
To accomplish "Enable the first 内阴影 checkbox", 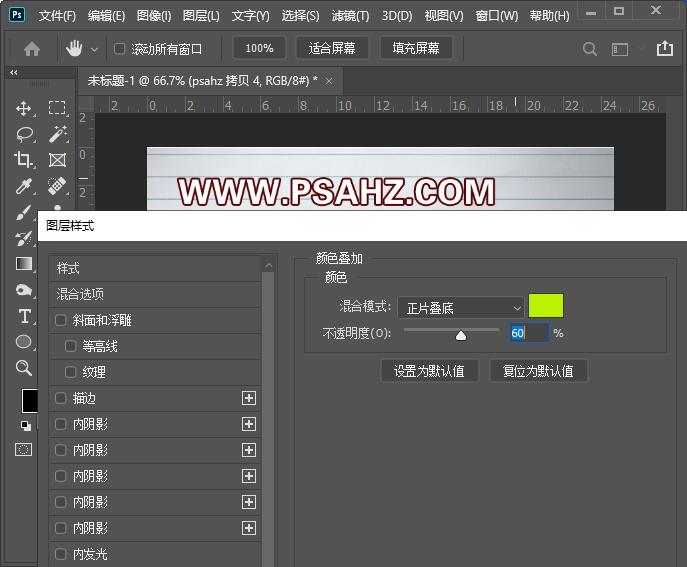I will point(60,424).
